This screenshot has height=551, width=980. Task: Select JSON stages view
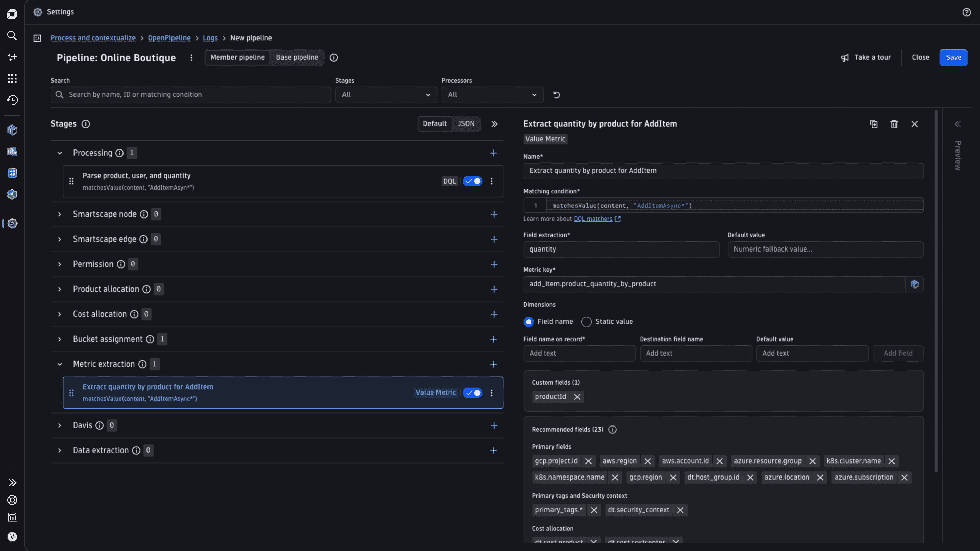[466, 124]
